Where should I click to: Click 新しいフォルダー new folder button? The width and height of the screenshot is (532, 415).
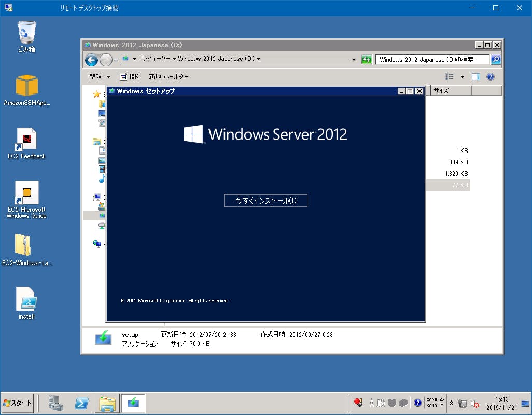click(169, 77)
